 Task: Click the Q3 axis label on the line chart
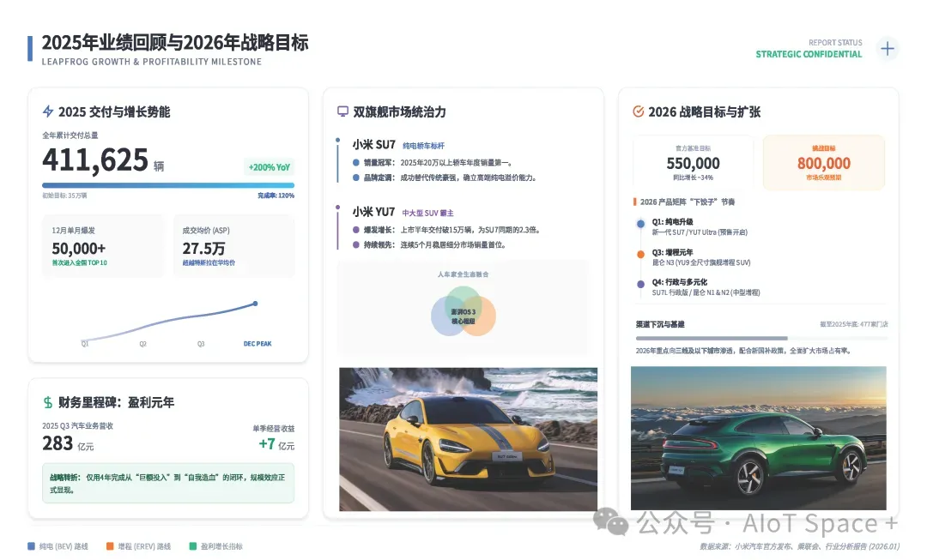(201, 344)
